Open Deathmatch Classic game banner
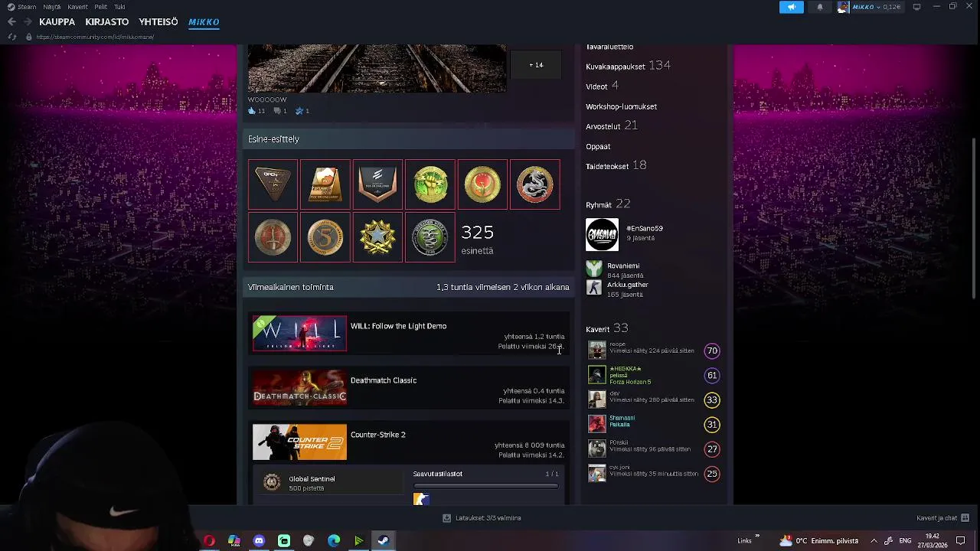Screen dimensions: 980x551 [x=299, y=388]
